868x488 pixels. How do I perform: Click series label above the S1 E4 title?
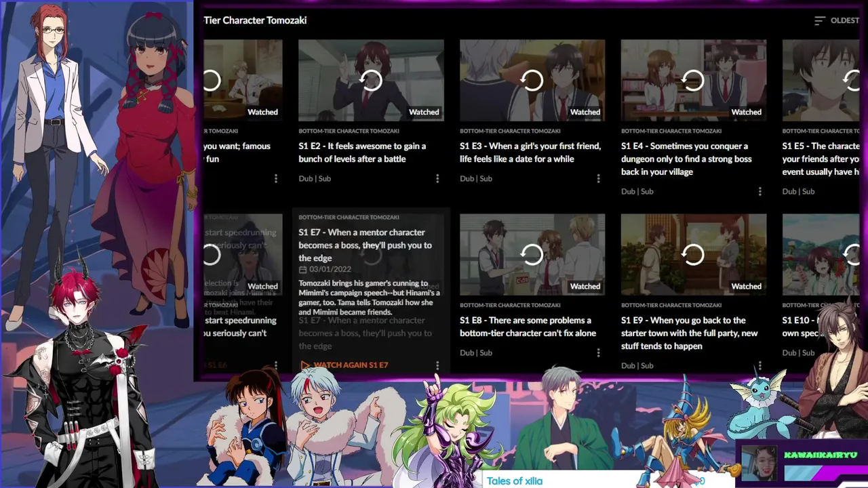671,131
